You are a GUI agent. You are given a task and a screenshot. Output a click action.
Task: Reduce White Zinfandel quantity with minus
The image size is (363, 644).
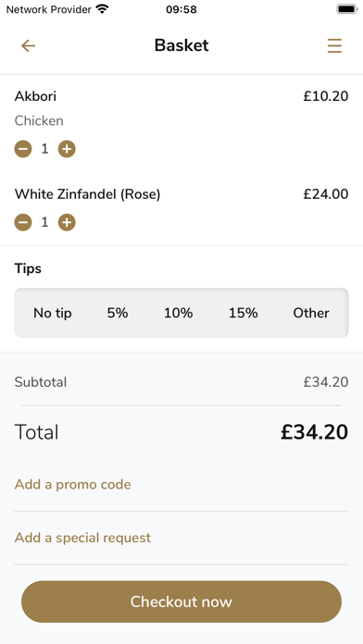tap(23, 223)
